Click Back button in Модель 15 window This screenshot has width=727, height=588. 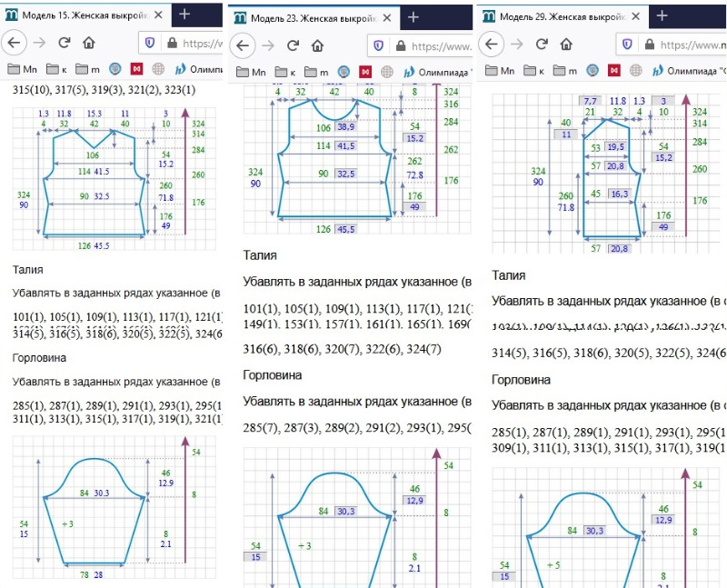[x=15, y=41]
